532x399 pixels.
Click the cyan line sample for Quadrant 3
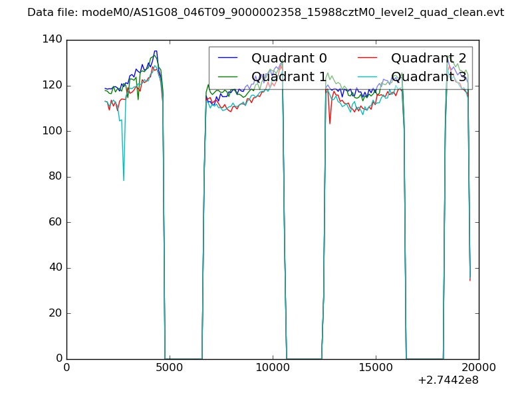[x=368, y=76]
